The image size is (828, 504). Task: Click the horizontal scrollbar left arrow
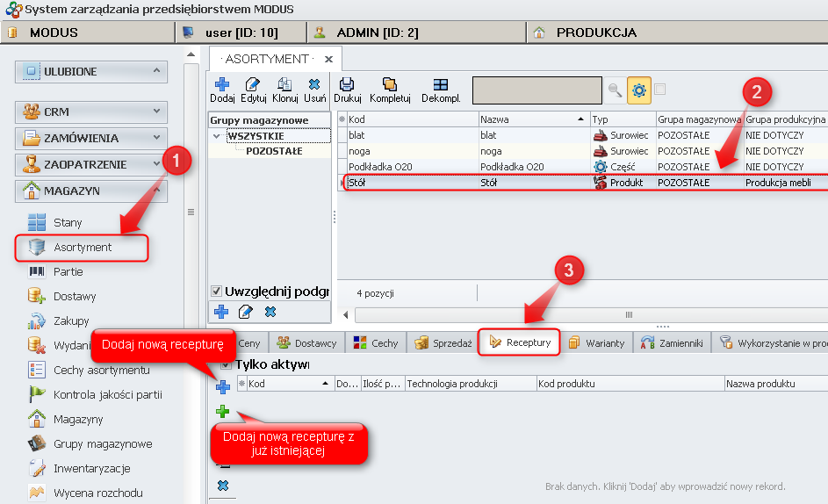point(345,315)
